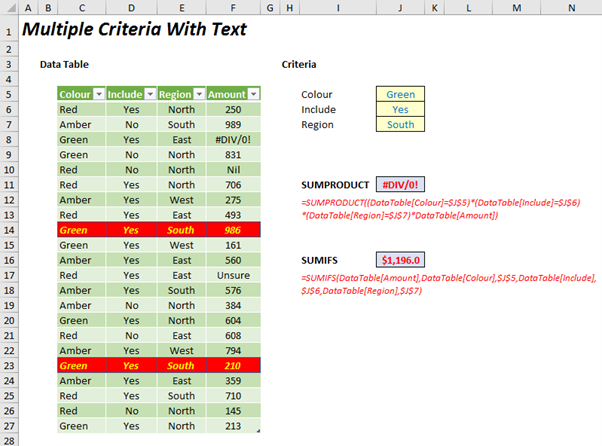Click the Select All corner triangle

coord(12,8)
